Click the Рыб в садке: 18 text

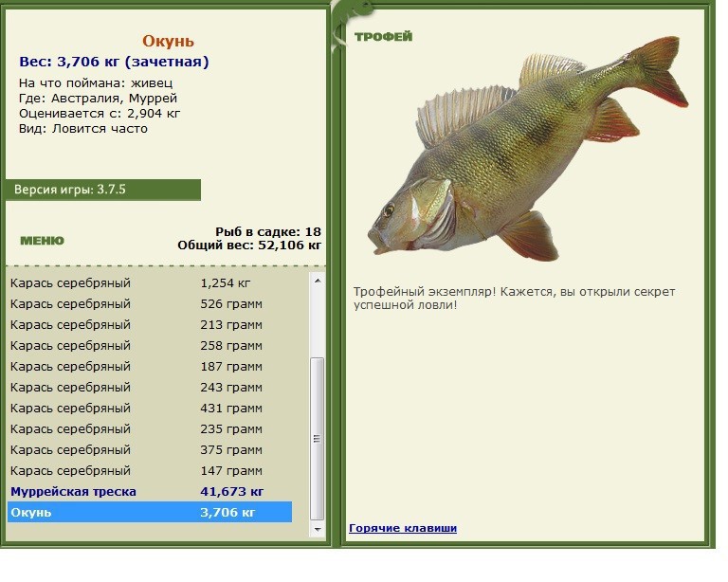tap(268, 231)
